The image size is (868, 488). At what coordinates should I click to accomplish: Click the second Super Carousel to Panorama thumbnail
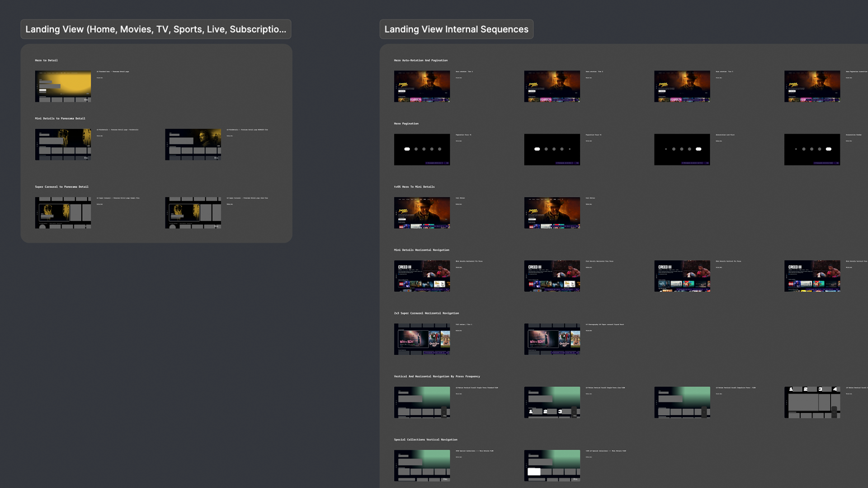click(x=193, y=213)
